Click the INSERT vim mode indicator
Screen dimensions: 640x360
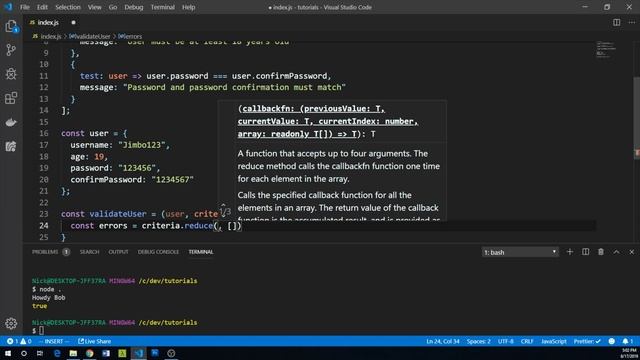(54, 341)
